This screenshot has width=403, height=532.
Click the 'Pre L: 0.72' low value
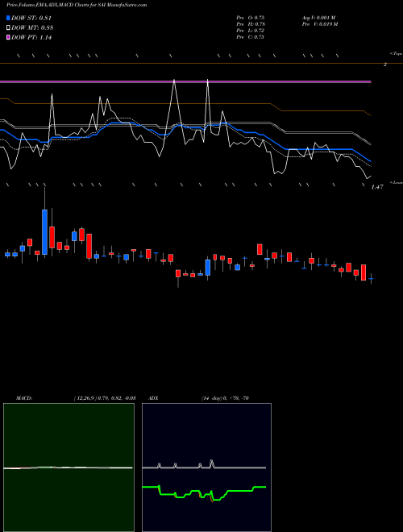(x=251, y=31)
